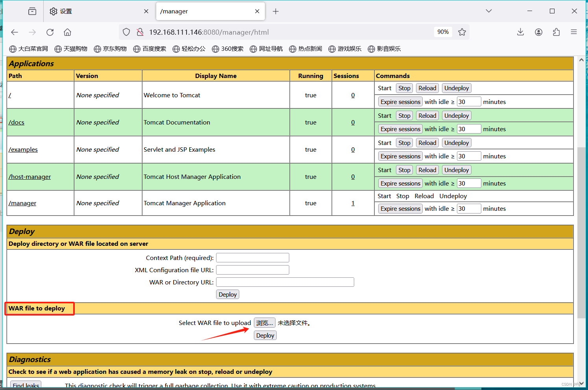
Task: Open the browser hamburger menu
Action: pyautogui.click(x=574, y=32)
